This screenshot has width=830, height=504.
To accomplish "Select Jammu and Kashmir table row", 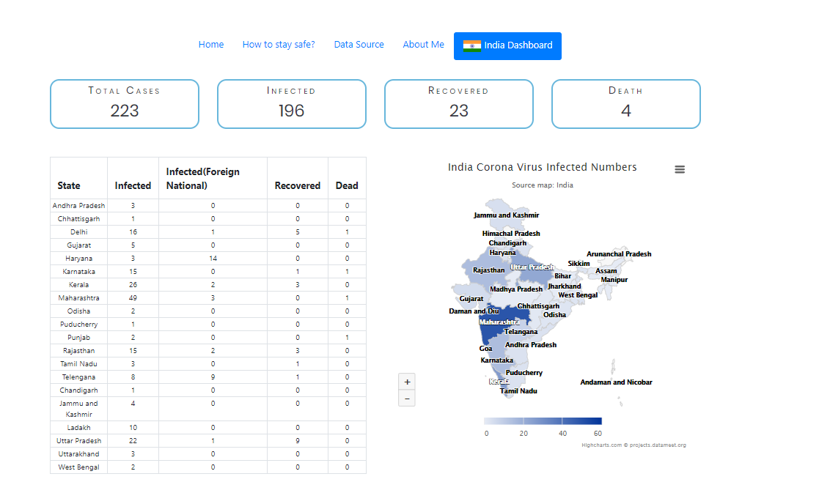I will 208,409.
